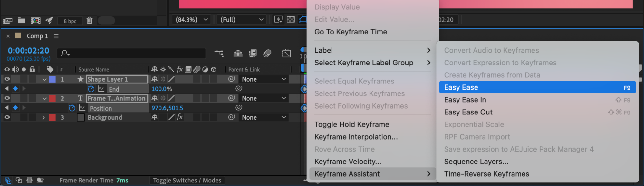This screenshot has width=644, height=186.
Task: Click the shy layers icon in timeline header
Action: pos(238,53)
